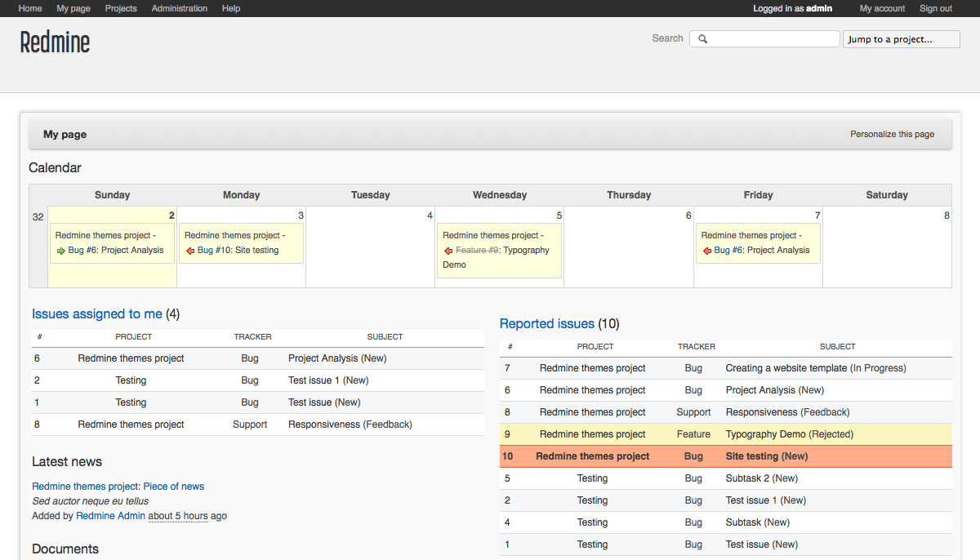Click day number 4 in the Tuesday cell
Image resolution: width=980 pixels, height=560 pixels.
click(430, 216)
